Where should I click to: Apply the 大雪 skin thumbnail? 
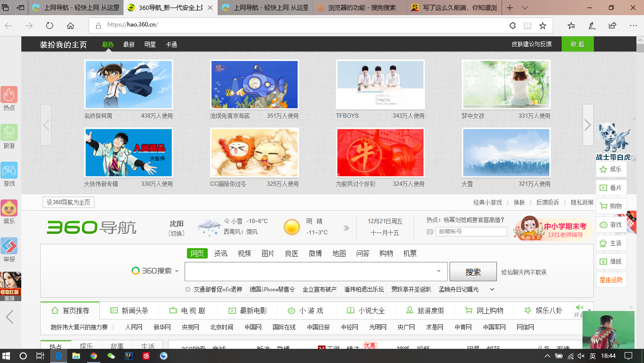506,153
